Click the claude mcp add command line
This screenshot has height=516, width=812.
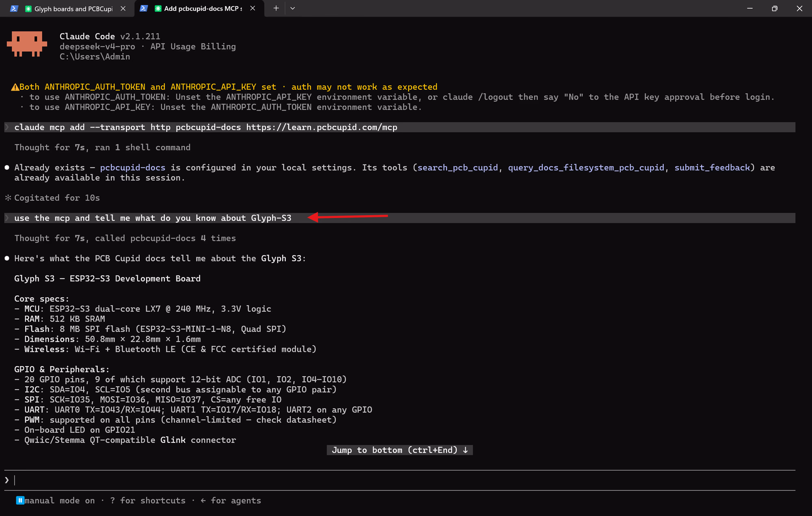[x=400, y=127]
